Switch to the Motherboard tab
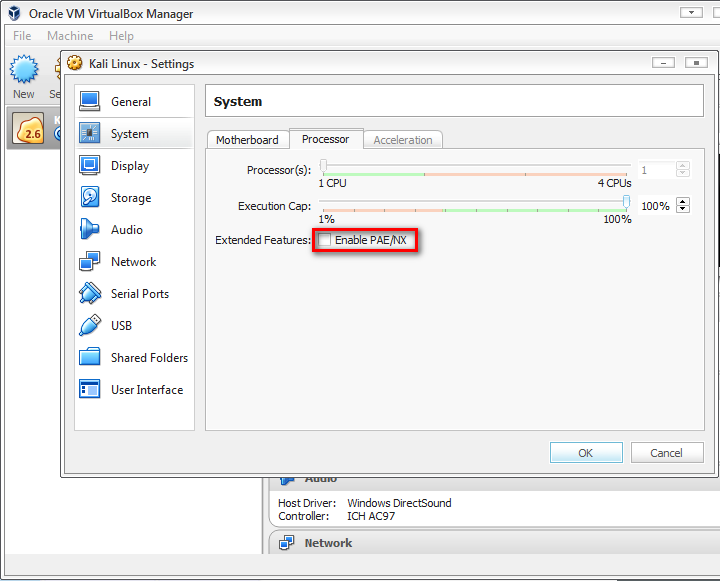Image resolution: width=720 pixels, height=581 pixels. click(247, 140)
